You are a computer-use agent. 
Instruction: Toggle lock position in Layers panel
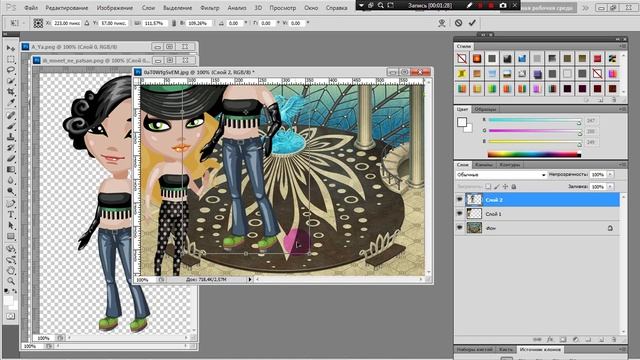505,187
